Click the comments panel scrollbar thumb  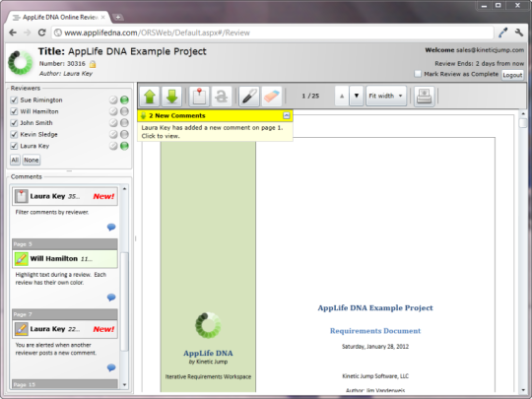(124, 302)
